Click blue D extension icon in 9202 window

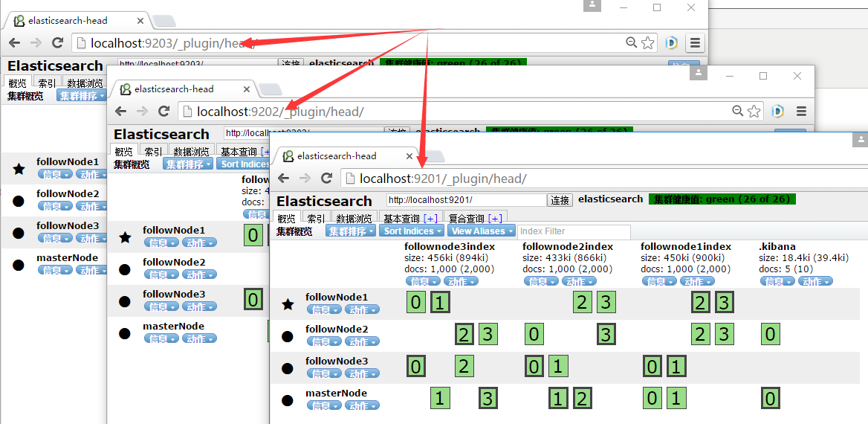(778, 112)
